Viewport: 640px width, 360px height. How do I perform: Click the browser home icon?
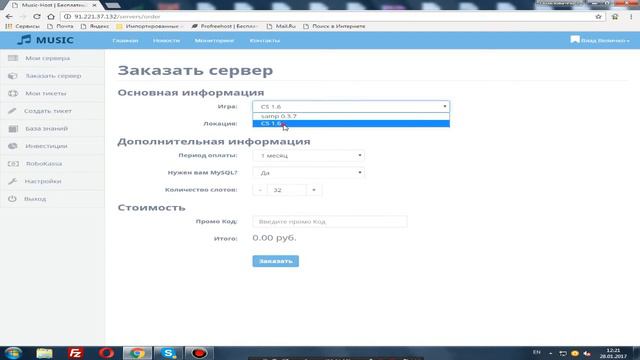[51, 17]
